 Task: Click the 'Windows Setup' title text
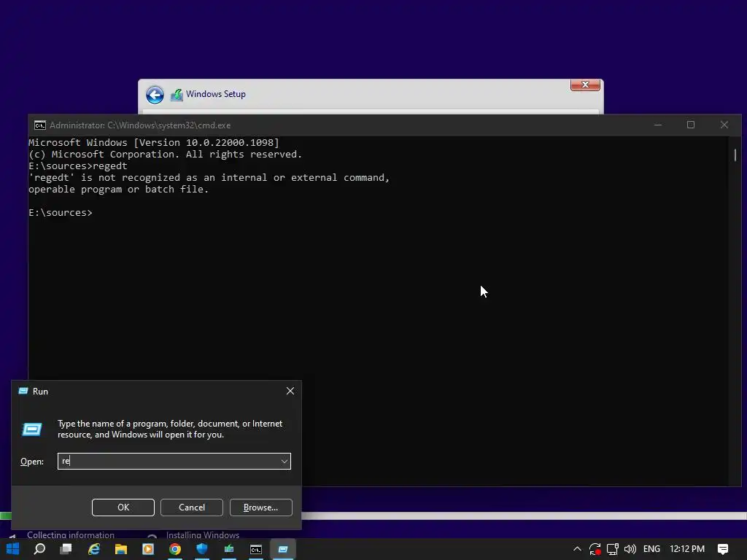click(216, 94)
